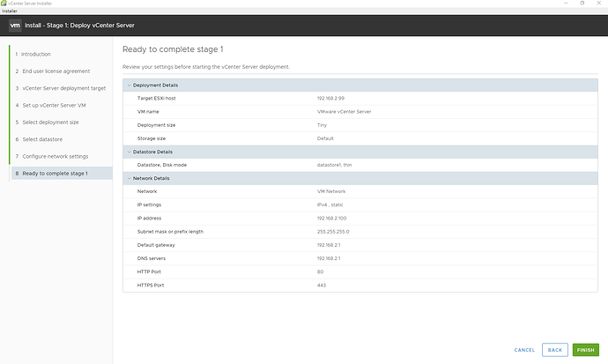Open the Installer menu

point(8,11)
